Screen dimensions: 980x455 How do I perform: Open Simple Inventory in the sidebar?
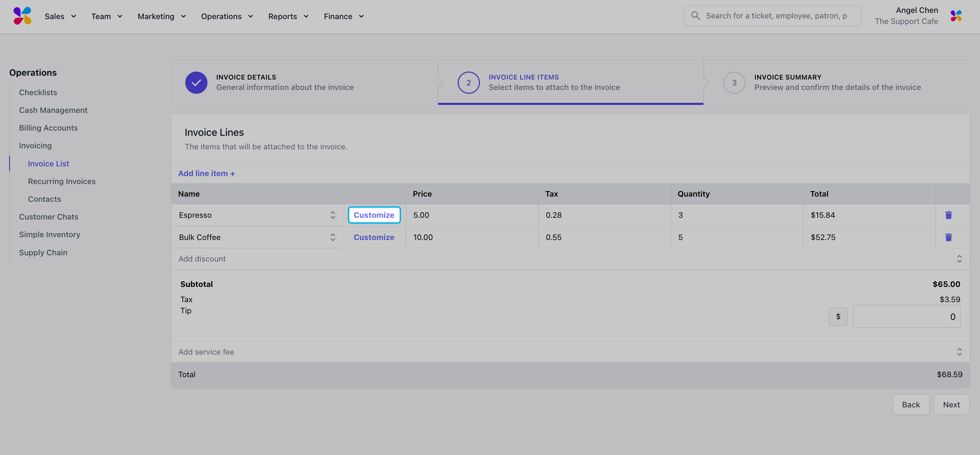(49, 234)
